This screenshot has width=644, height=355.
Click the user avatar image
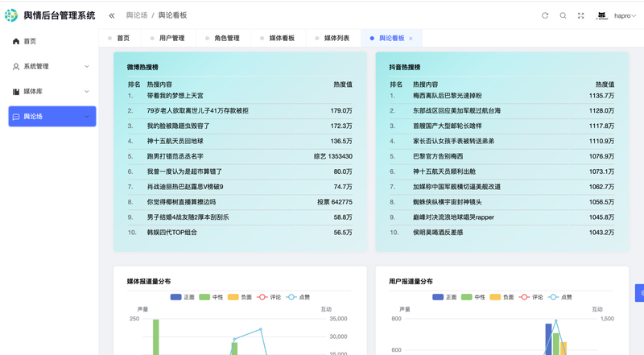tap(601, 15)
